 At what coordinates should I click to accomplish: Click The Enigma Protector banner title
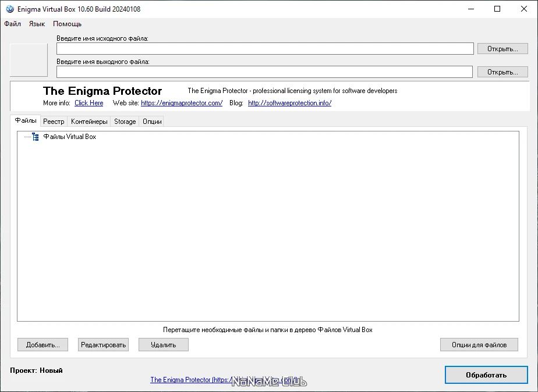[102, 91]
